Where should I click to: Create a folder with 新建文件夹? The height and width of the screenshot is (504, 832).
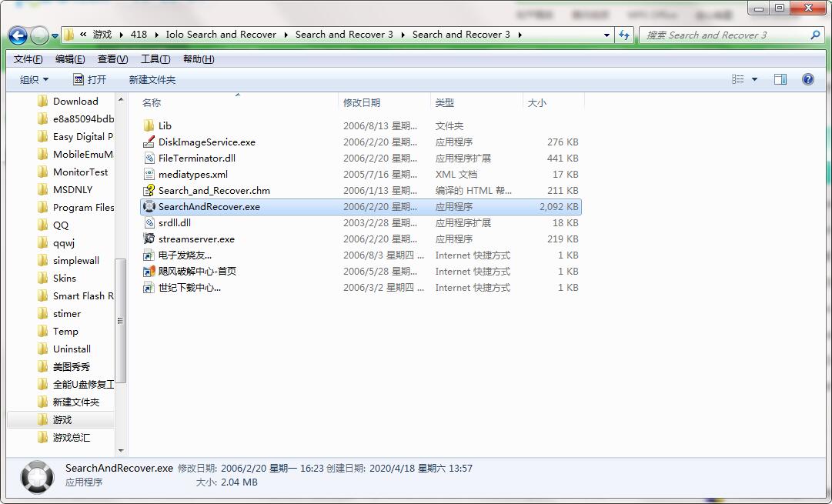click(x=152, y=79)
